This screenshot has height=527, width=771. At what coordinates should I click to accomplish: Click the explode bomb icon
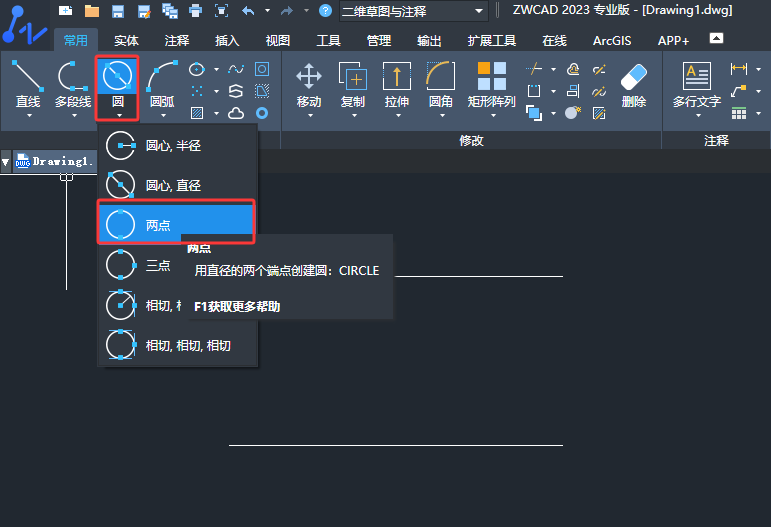[573, 113]
